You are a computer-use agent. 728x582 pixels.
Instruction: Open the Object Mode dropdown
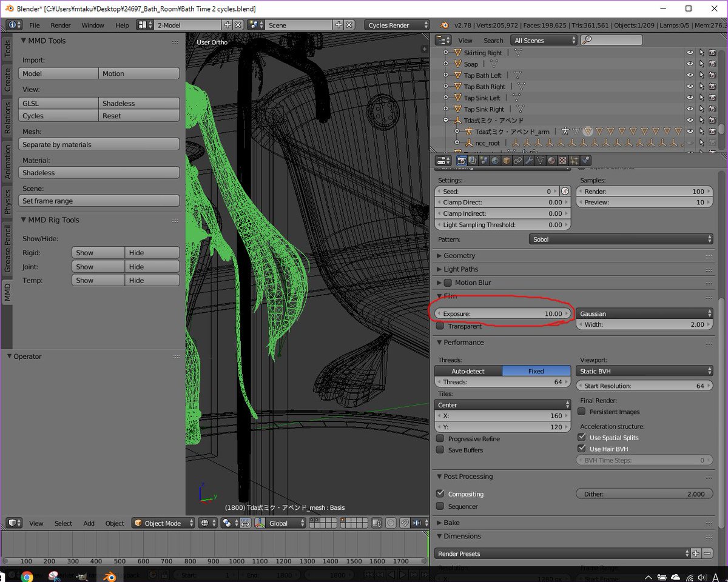(x=163, y=523)
